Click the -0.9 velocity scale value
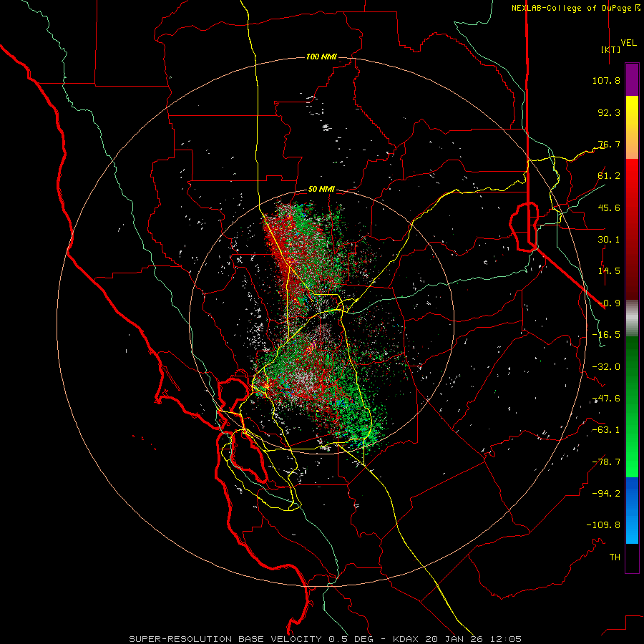 pos(609,303)
